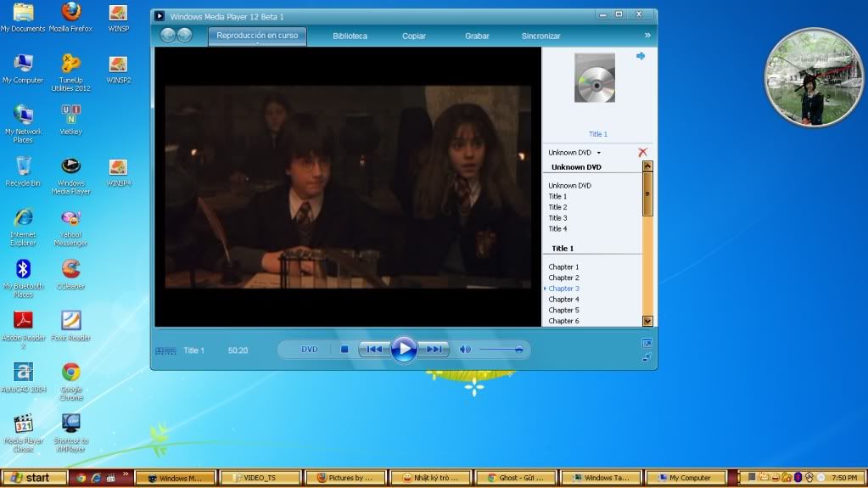Expand more tabs with double chevron
The height and width of the screenshot is (488, 868).
[647, 36]
